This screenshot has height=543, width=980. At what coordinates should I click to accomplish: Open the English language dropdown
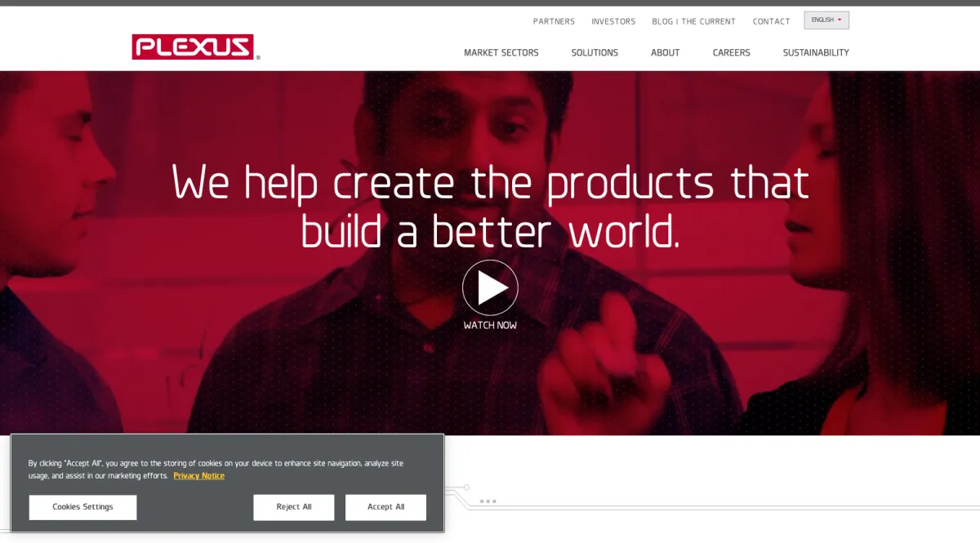click(x=826, y=20)
